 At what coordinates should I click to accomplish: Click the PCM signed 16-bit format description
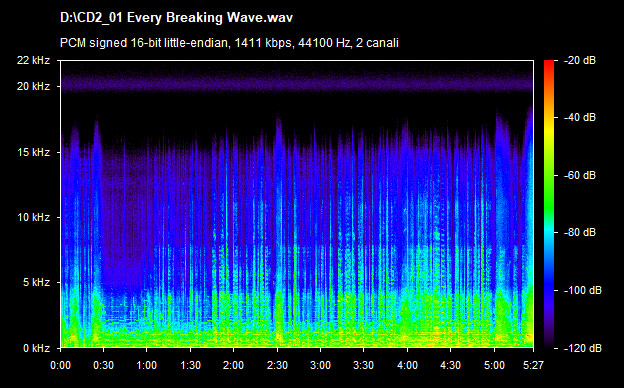pos(229,43)
